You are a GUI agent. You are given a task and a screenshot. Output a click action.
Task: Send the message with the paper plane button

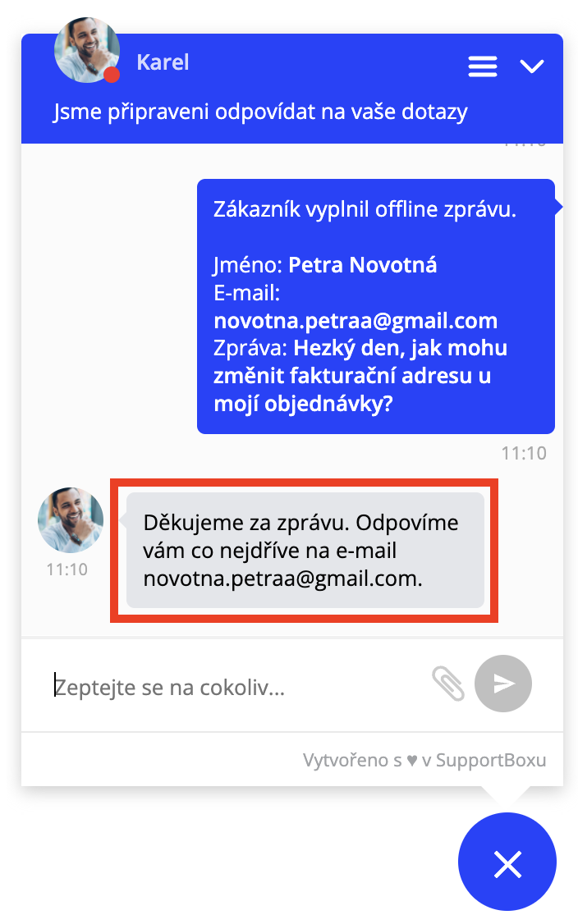[503, 684]
